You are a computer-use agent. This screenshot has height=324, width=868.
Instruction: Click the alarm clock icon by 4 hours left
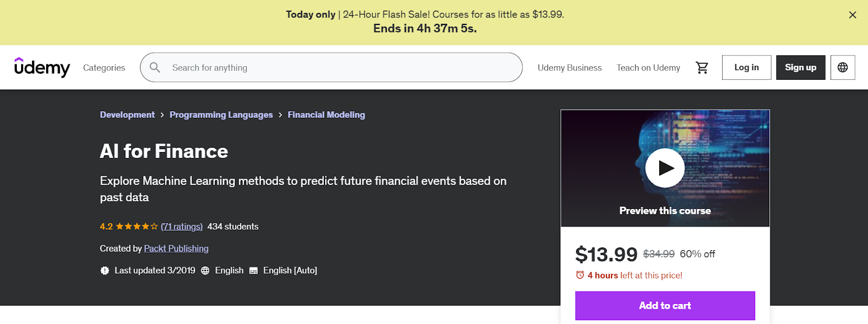tap(580, 275)
